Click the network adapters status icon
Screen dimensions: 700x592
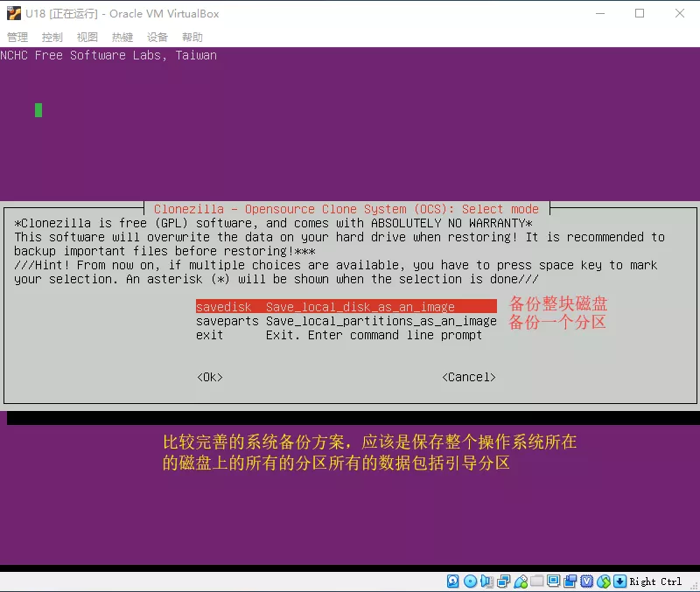(504, 582)
